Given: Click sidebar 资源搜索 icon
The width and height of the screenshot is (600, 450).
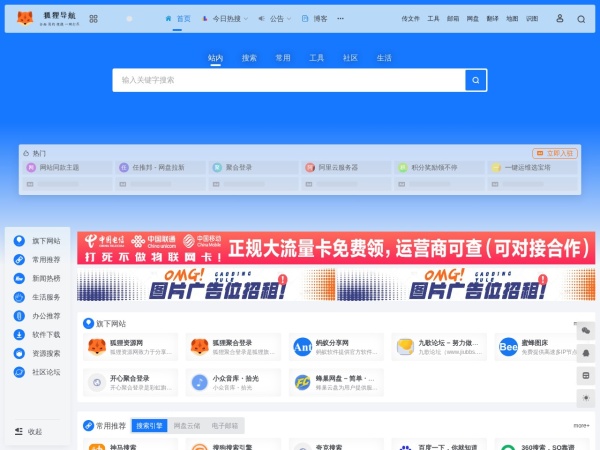Looking at the screenshot, I should pyautogui.click(x=19, y=353).
